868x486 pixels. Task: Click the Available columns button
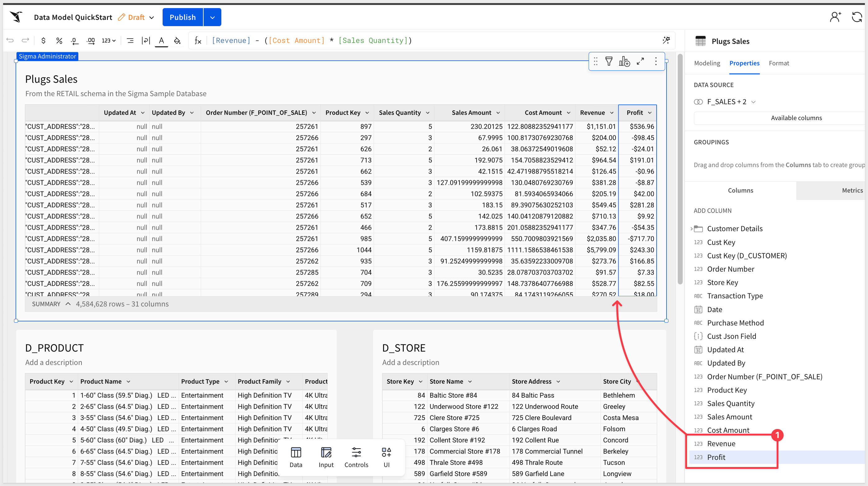796,118
